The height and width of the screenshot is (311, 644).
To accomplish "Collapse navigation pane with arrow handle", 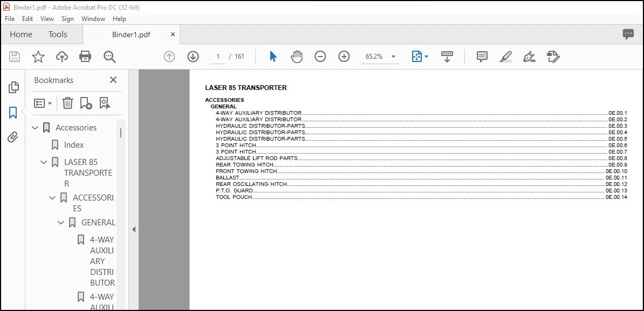I will tap(133, 230).
